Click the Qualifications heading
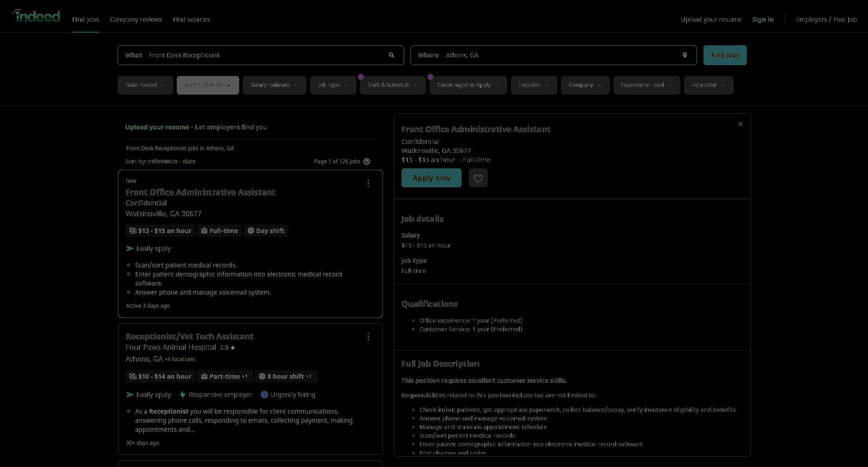The image size is (868, 467). [429, 304]
